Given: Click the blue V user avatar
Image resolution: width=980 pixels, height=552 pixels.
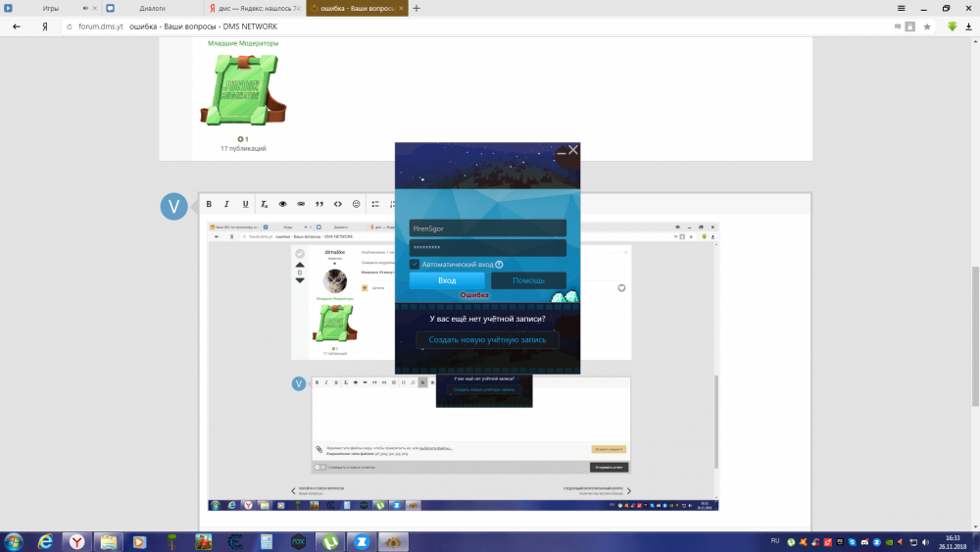Looking at the screenshot, I should coord(173,206).
